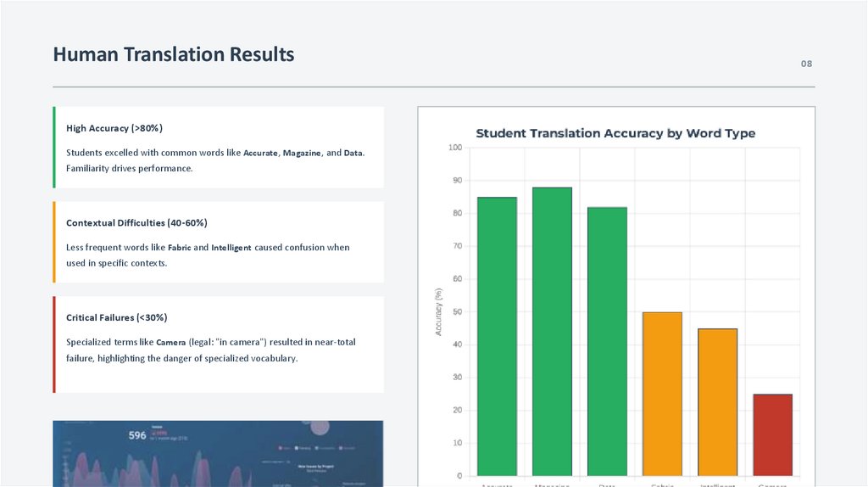
Task: Click the rotated "Accuracy (%)" axis label
Action: 439,312
